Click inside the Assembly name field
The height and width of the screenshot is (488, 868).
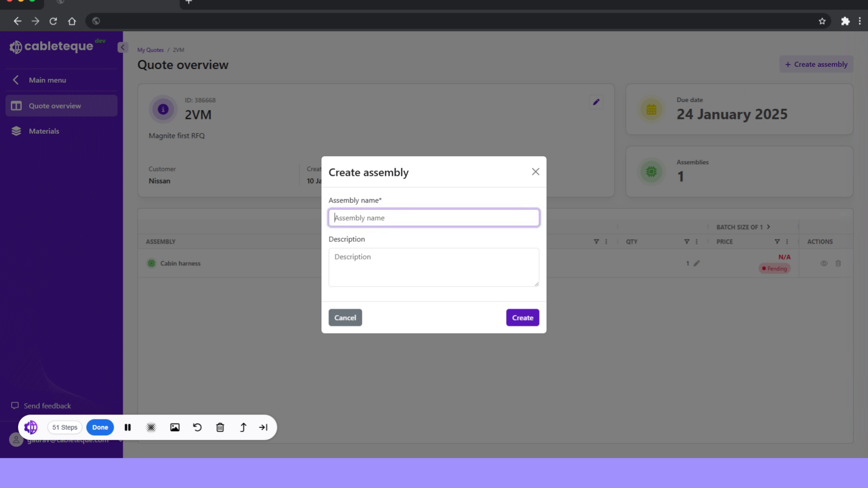coord(434,217)
